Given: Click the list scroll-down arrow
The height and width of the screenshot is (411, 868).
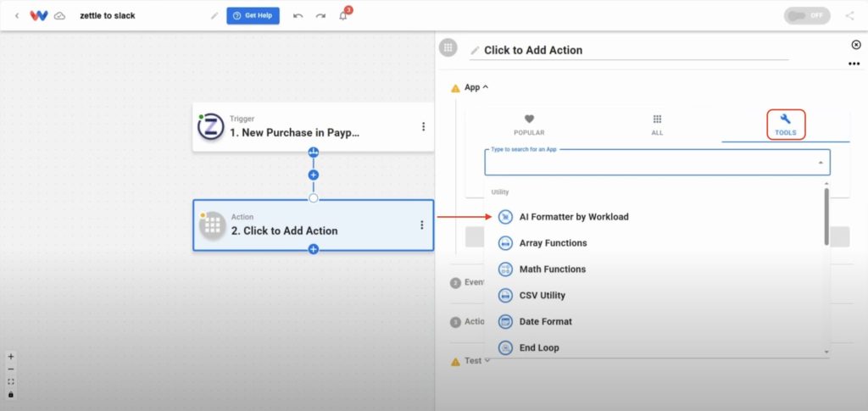Looking at the screenshot, I should click(x=826, y=352).
